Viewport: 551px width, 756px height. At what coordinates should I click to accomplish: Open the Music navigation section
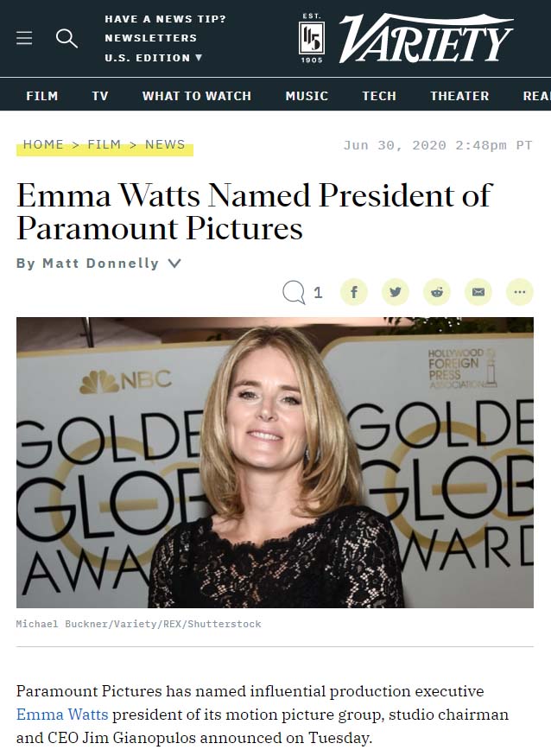point(307,96)
